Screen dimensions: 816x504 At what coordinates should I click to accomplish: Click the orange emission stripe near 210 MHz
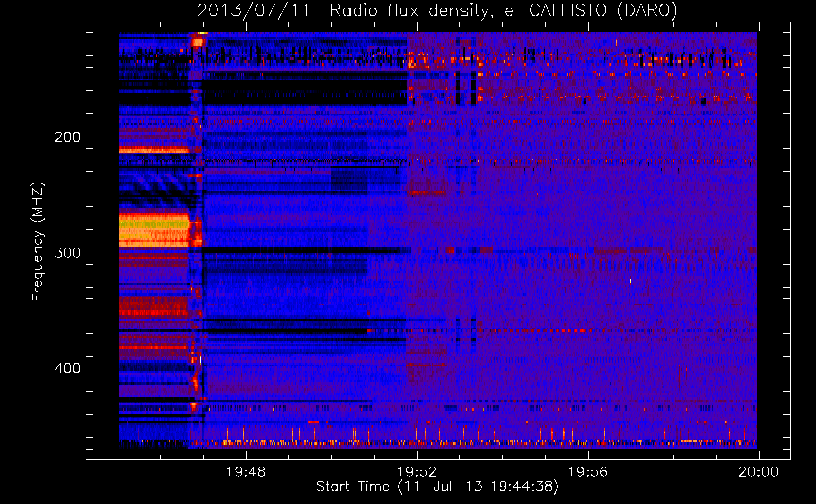pyautogui.click(x=153, y=150)
